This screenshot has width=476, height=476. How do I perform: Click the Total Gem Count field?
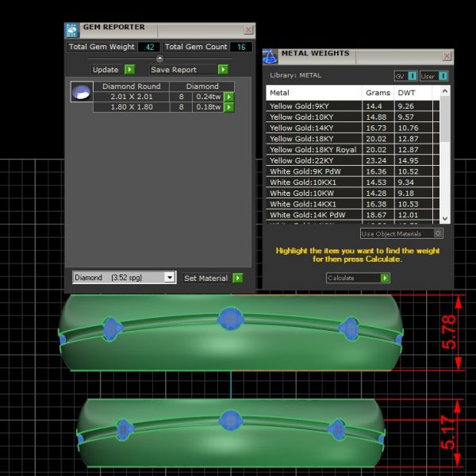point(241,47)
